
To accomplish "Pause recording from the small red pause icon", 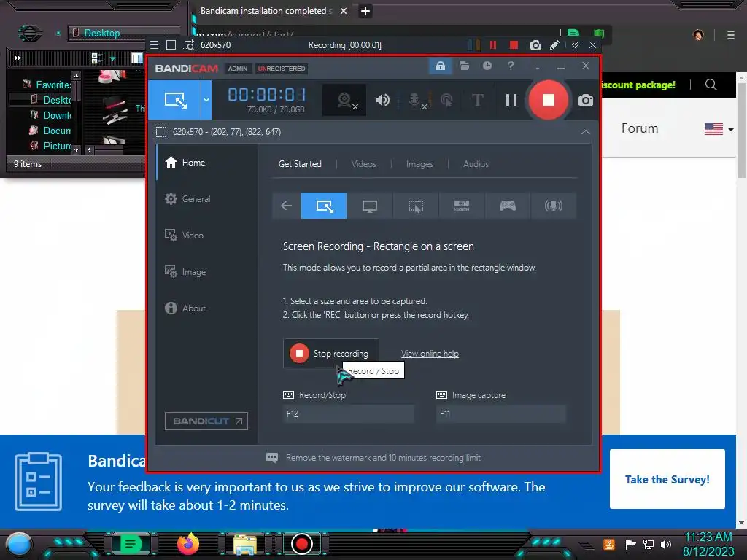I will (x=493, y=44).
